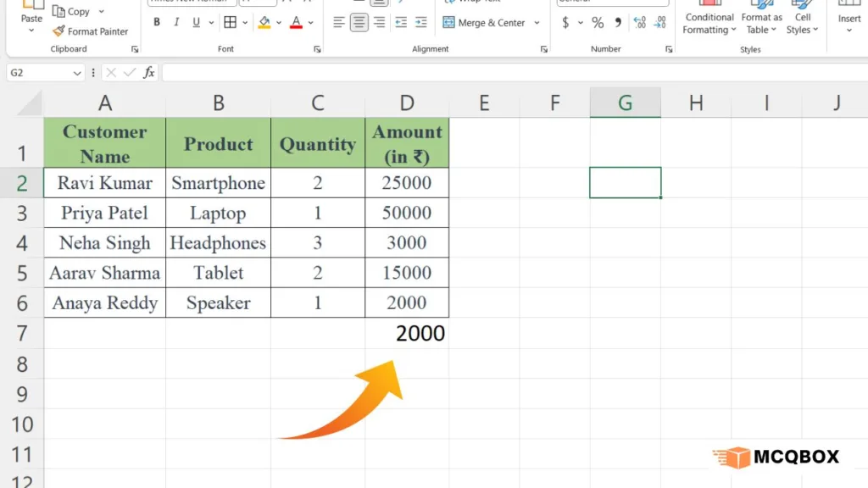868x488 pixels.
Task: Align text to the left
Action: click(x=339, y=23)
